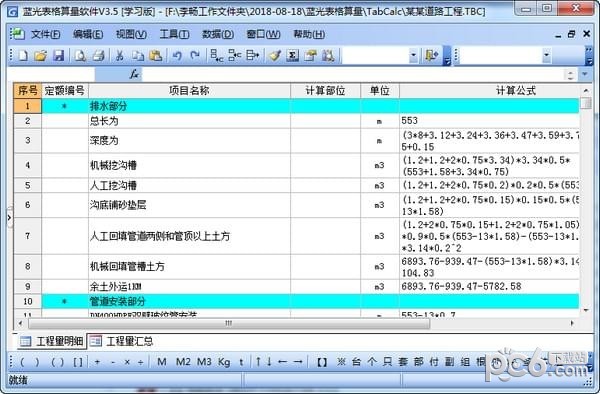Expand the collapsed left side panel arrow

click(x=10, y=218)
